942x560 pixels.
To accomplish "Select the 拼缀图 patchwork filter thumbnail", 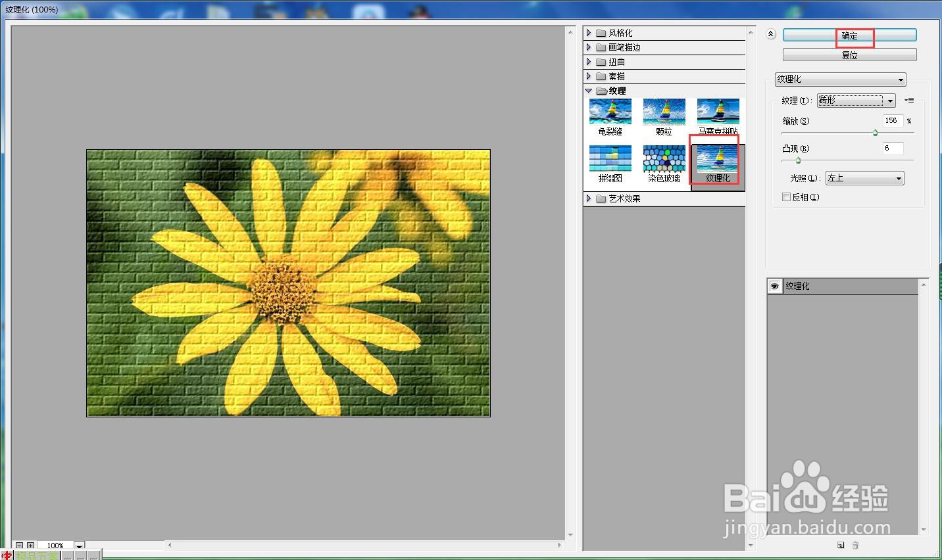I will click(610, 164).
